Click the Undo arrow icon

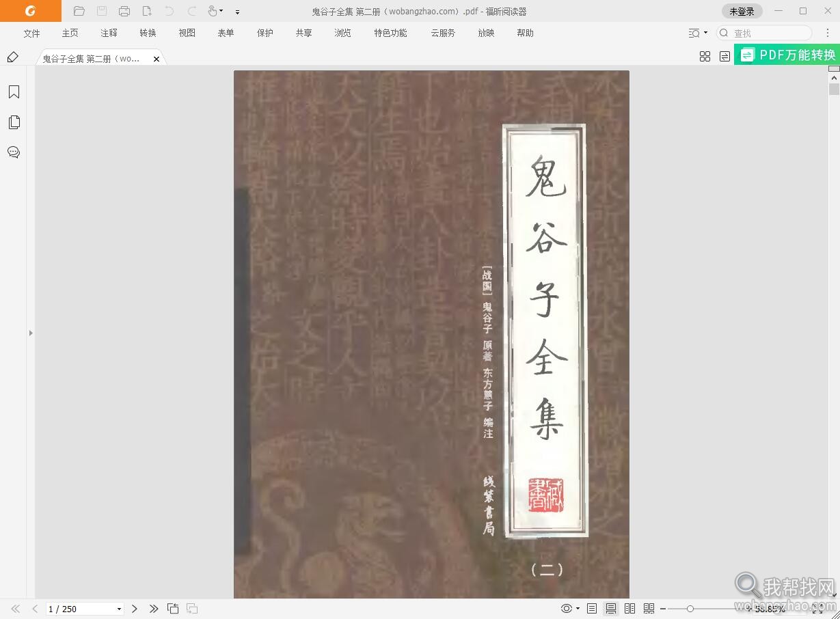point(170,11)
